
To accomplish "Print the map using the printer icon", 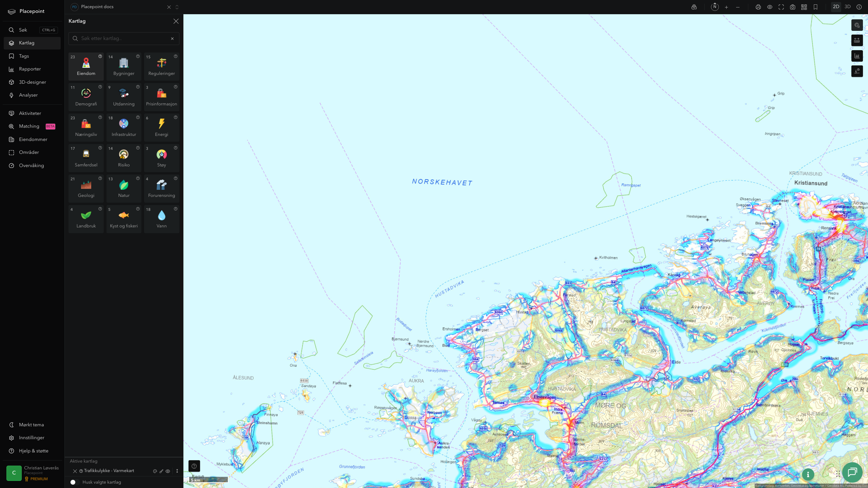I will point(758,7).
